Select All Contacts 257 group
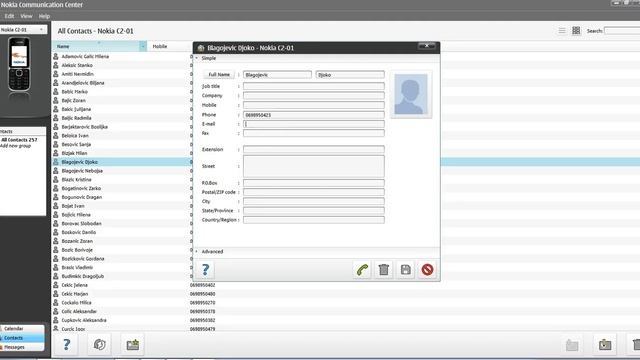640x360 pixels. tap(19, 140)
